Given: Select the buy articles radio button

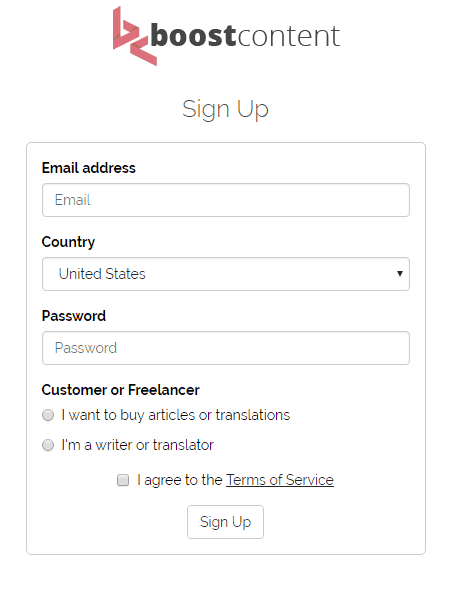Looking at the screenshot, I should [48, 415].
